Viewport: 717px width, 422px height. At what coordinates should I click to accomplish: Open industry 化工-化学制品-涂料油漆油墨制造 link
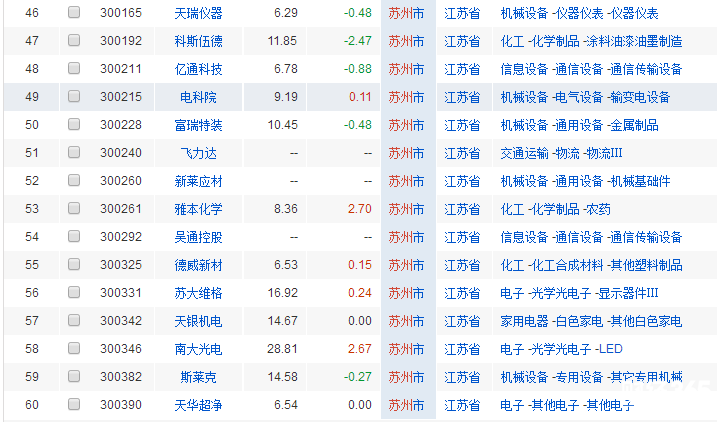coord(591,41)
